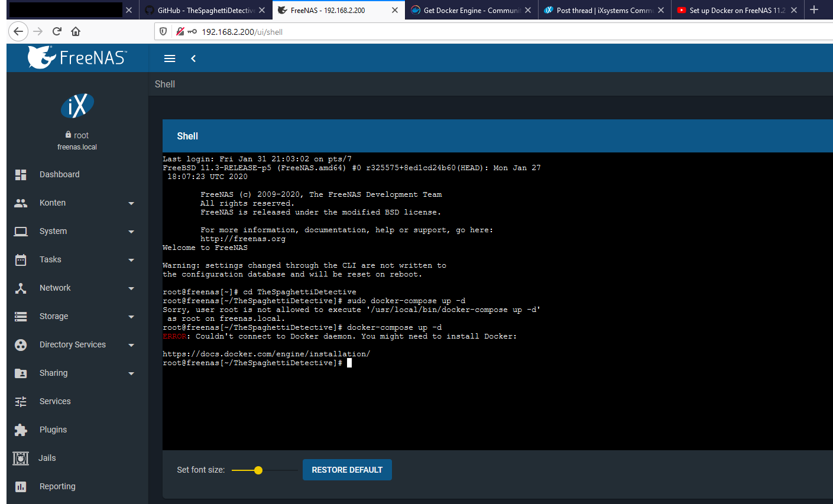The height and width of the screenshot is (504, 833).
Task: Expand the Sharing menu arrow
Action: pos(131,373)
